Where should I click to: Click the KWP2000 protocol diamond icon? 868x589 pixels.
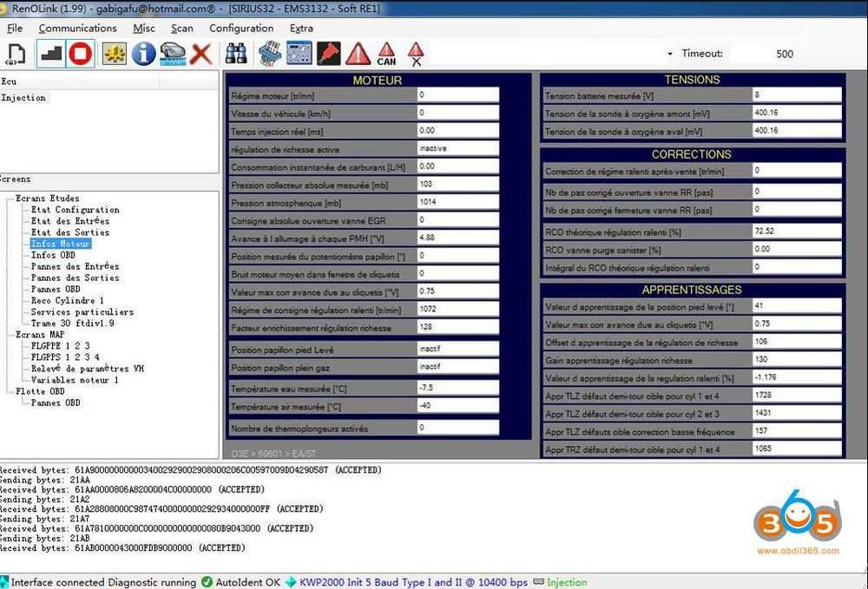291,582
